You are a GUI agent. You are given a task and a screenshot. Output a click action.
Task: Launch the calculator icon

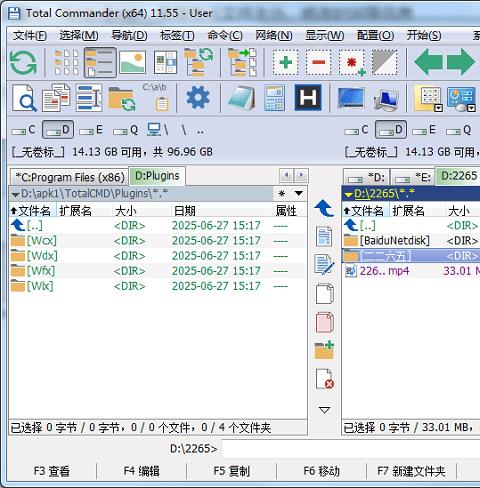click(275, 98)
